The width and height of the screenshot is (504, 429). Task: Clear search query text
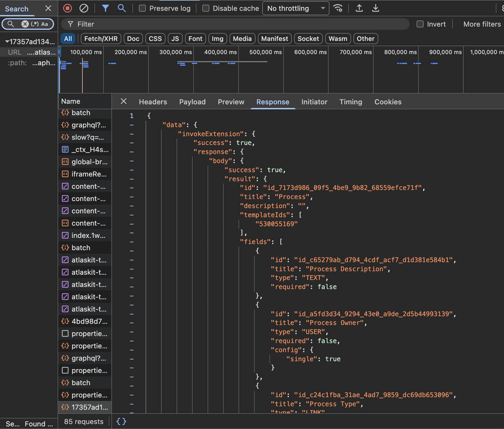(25, 24)
